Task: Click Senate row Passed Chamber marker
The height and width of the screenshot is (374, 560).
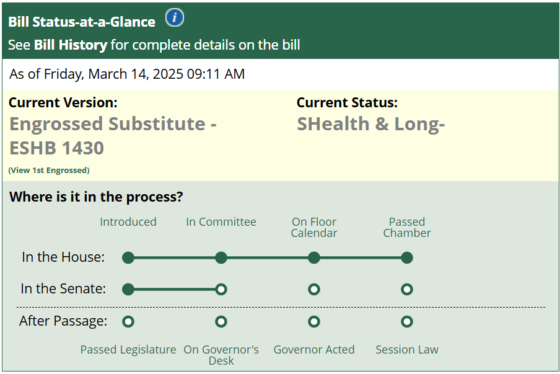Action: tap(407, 289)
